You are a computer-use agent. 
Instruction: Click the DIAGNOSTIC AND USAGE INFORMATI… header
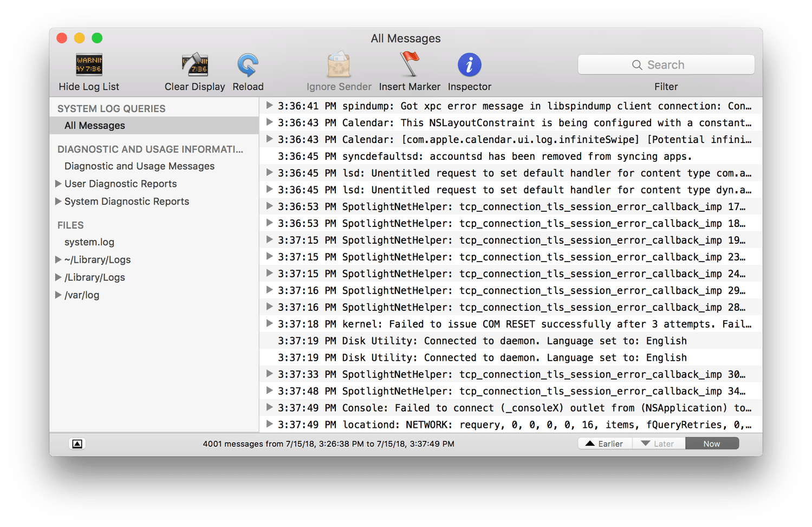pos(150,149)
